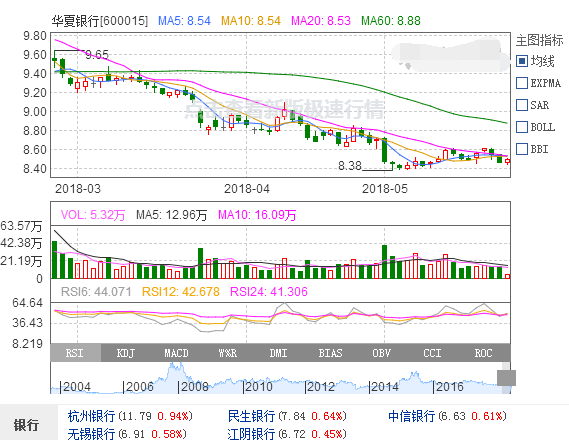Enable the BOLL indicator checkbox

click(522, 127)
